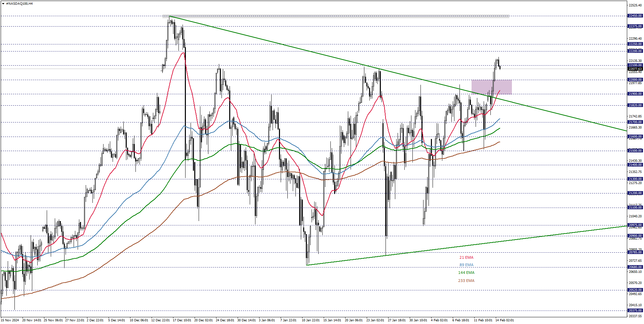Select the 89 EMA legend label

466,265
